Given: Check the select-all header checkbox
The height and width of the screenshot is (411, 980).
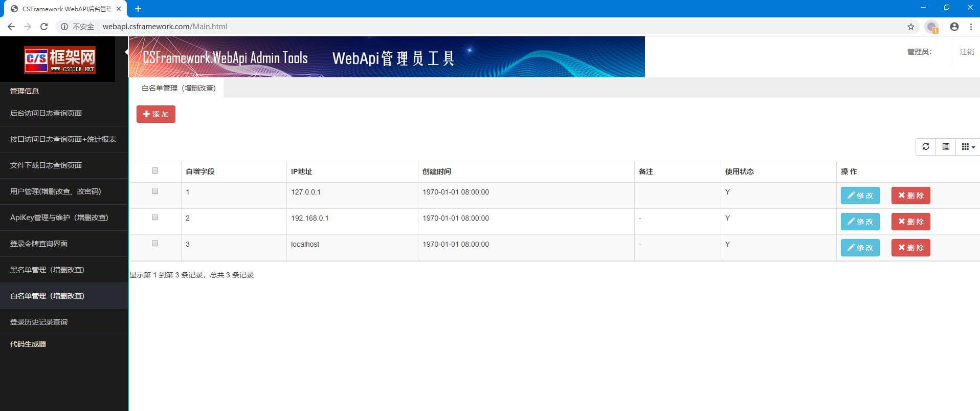Looking at the screenshot, I should (x=155, y=171).
